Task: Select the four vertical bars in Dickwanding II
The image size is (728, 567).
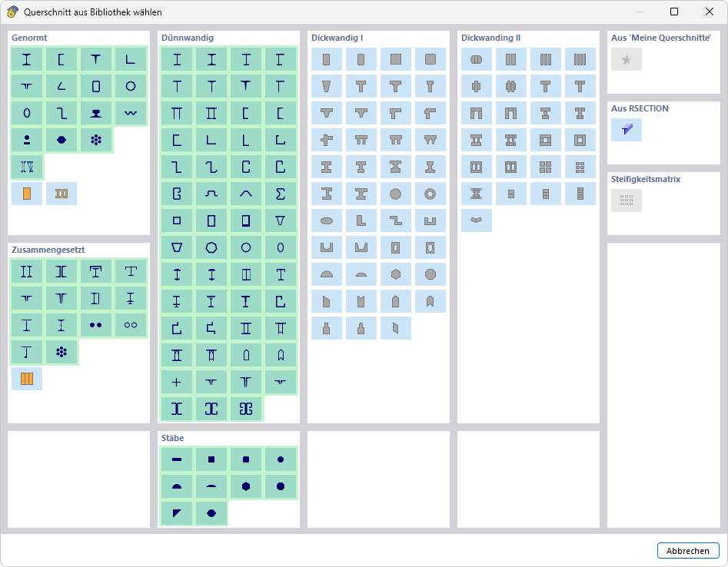Action: pyautogui.click(x=580, y=59)
